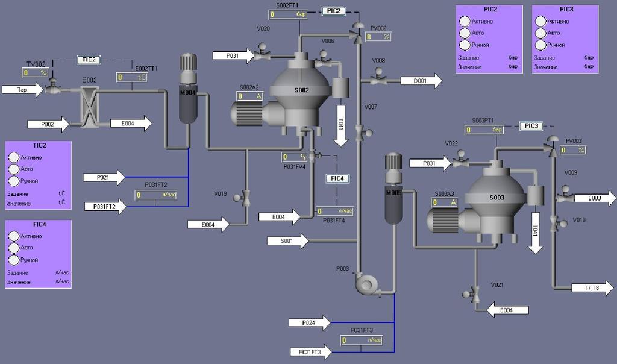Select Активно in FIC4 panel

click(x=14, y=236)
